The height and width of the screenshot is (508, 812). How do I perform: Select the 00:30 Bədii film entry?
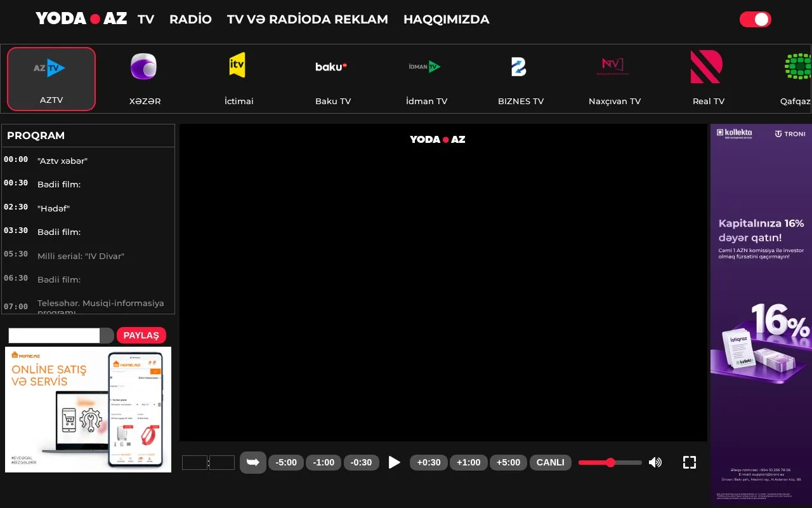click(88, 184)
